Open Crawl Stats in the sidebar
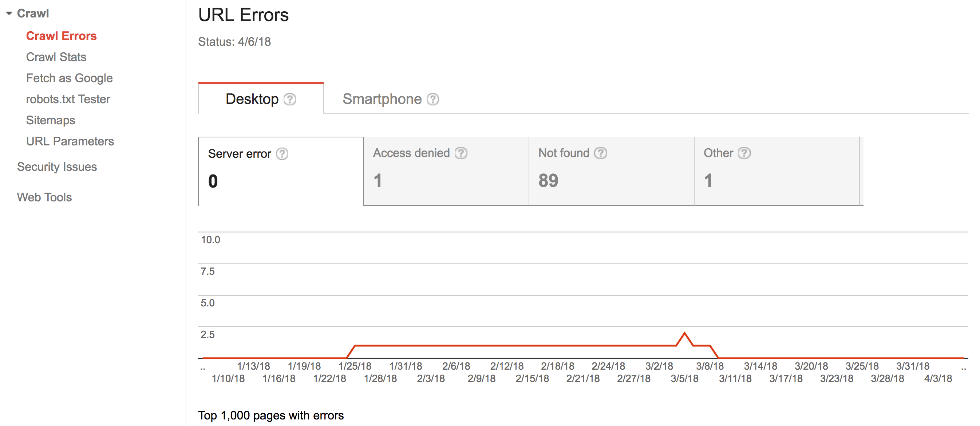The width and height of the screenshot is (980, 426). 56,57
